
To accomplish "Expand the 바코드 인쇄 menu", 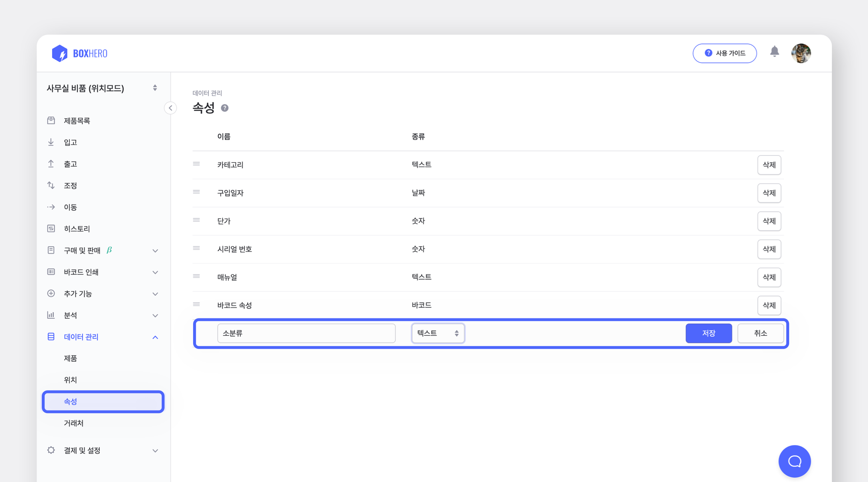I will coord(155,272).
